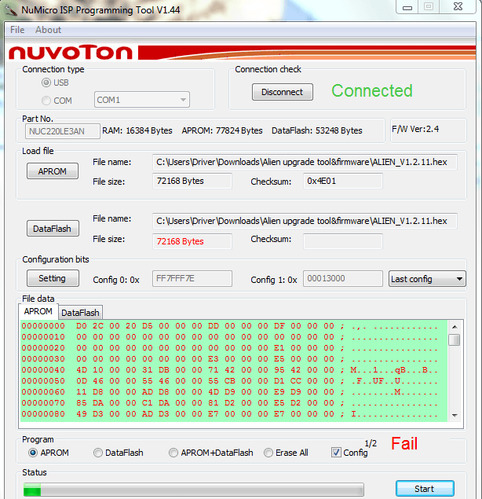
Task: Expand the Last config dropdown
Action: coord(427,279)
